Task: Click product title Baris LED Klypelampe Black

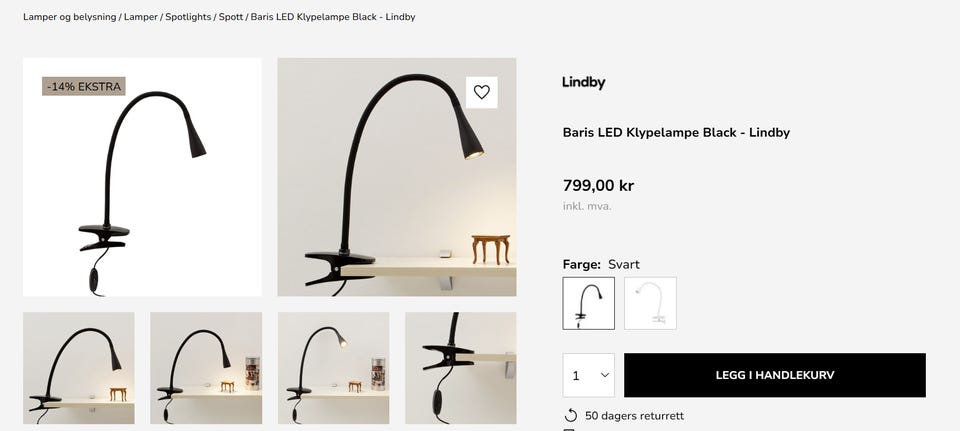Action: [676, 132]
